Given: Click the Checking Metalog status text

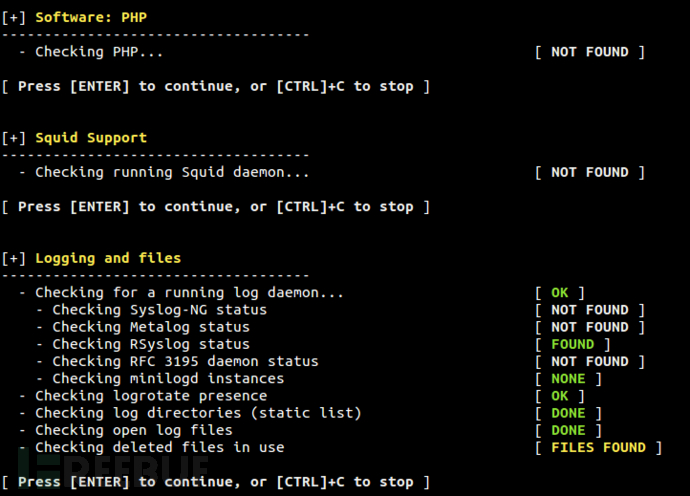Looking at the screenshot, I should click(x=151, y=327).
